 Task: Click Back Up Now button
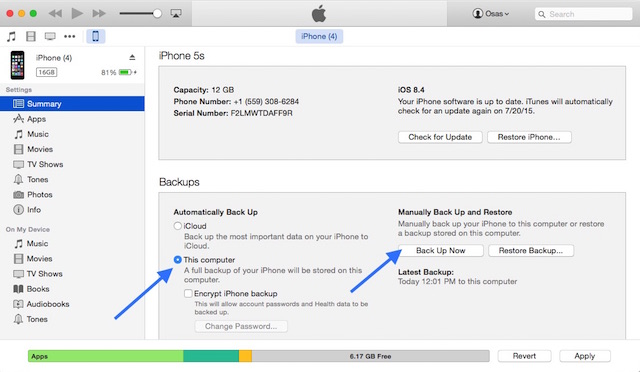[441, 250]
